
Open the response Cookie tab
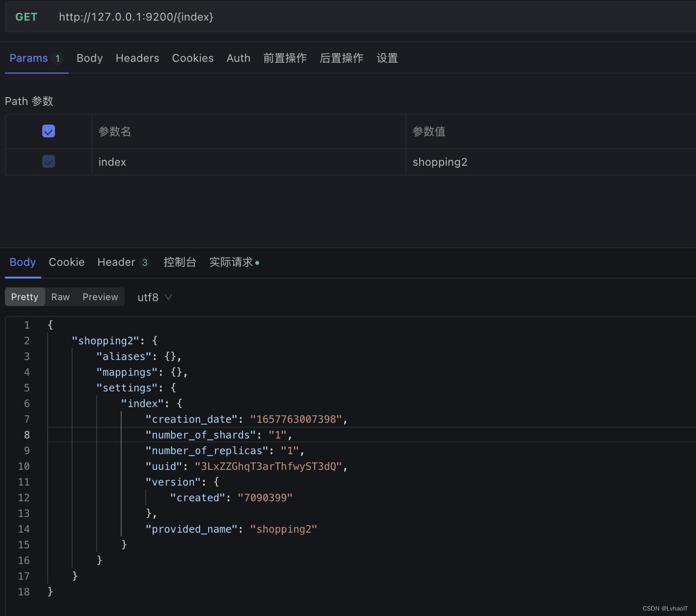click(67, 262)
